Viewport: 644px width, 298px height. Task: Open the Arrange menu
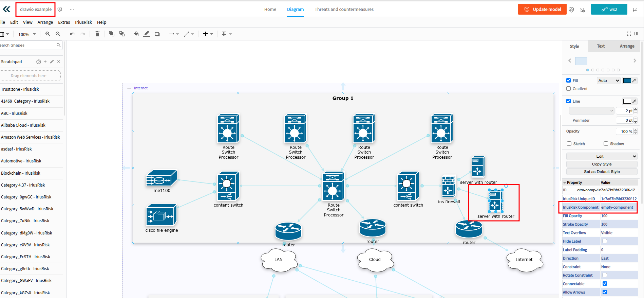click(45, 22)
